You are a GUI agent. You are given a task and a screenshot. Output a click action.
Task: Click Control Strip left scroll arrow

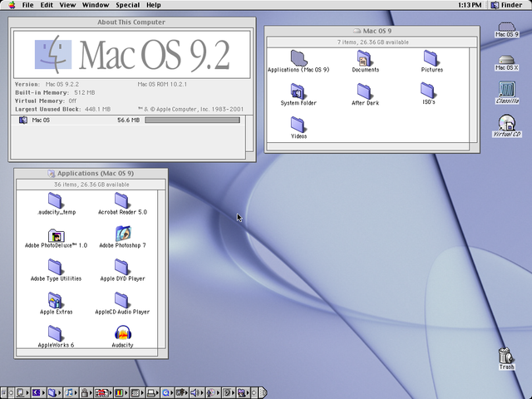(11, 392)
